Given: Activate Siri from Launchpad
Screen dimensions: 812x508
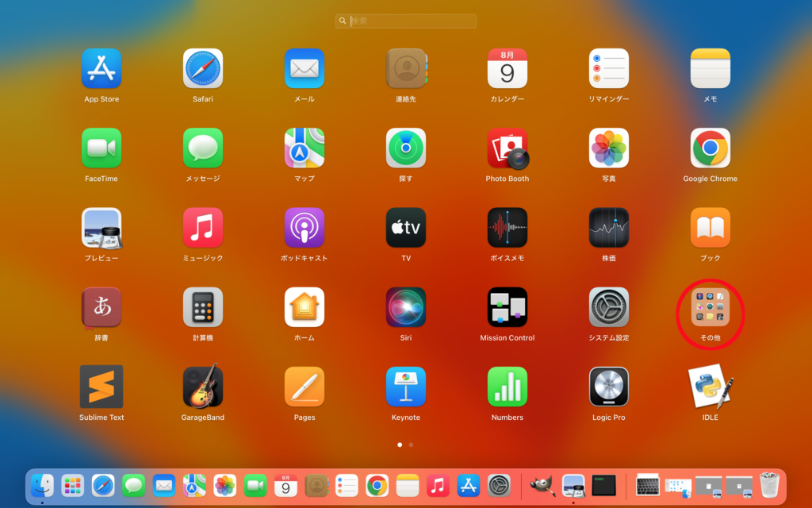Looking at the screenshot, I should tap(406, 307).
